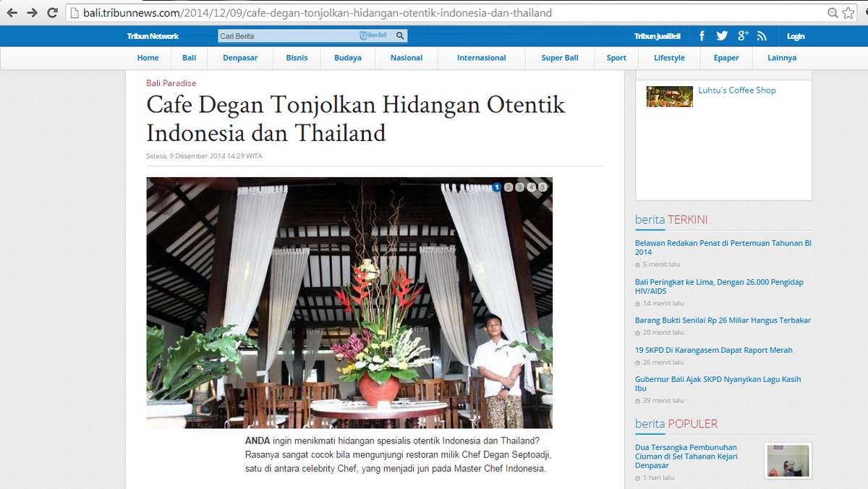The width and height of the screenshot is (868, 489).
Task: Open the Bali Paradise category link
Action: click(171, 83)
